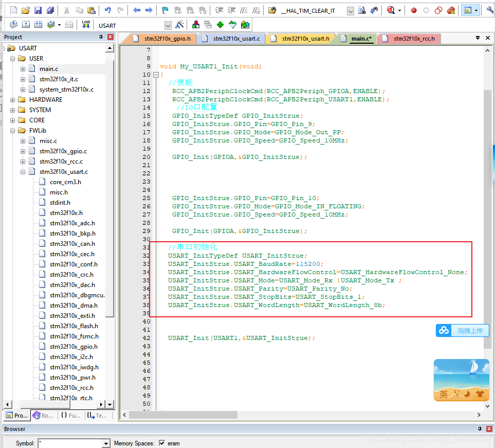Open Options for Target wand icon
495x448 pixels.
tap(179, 24)
